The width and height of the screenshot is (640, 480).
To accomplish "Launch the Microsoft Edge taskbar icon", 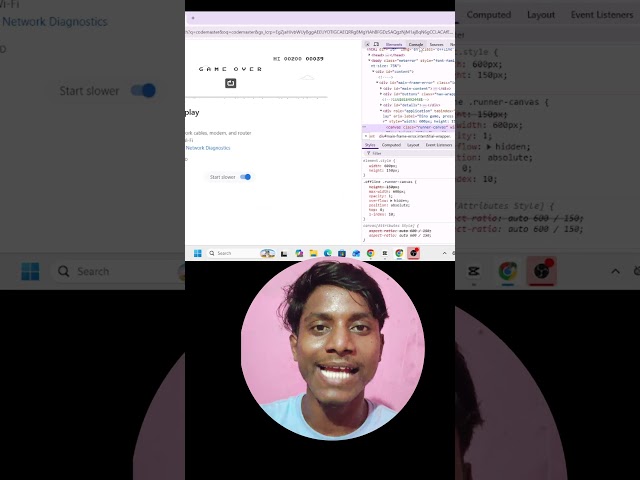I will coord(328,253).
